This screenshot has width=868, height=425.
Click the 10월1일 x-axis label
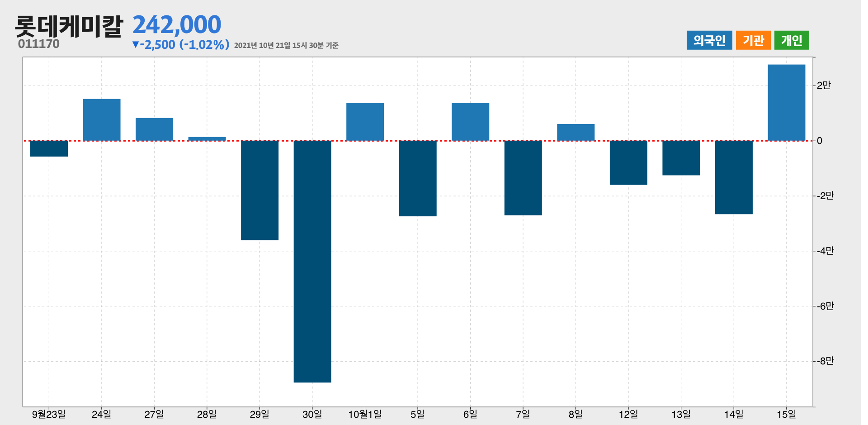(x=365, y=414)
